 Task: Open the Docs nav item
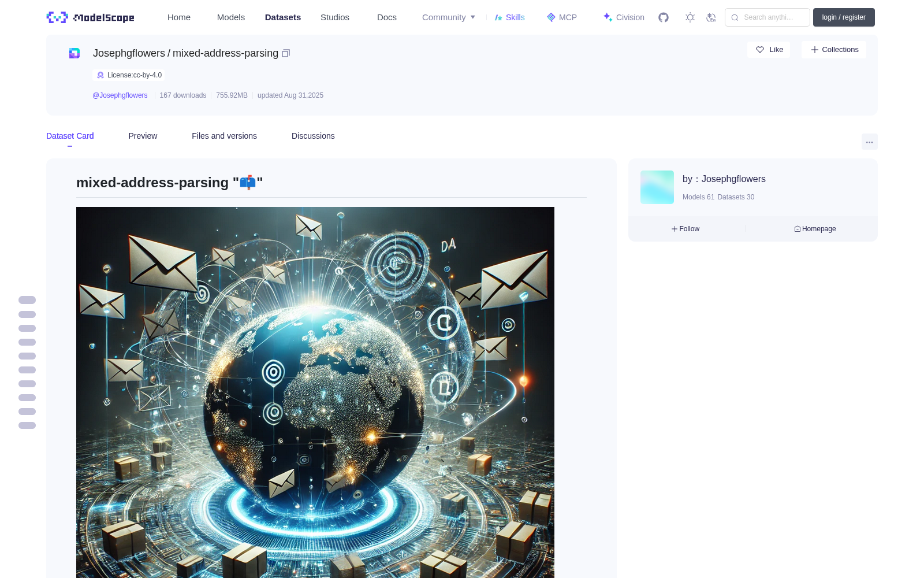[387, 17]
